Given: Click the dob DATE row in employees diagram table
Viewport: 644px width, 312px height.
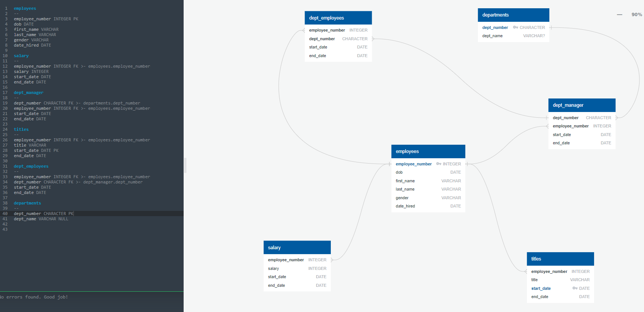Looking at the screenshot, I should tap(428, 173).
